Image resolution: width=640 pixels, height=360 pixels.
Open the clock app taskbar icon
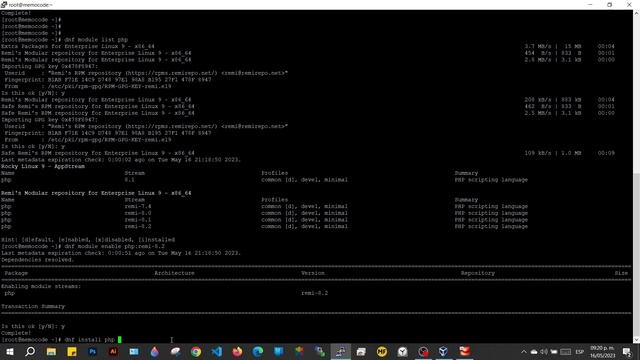[x=402, y=351]
